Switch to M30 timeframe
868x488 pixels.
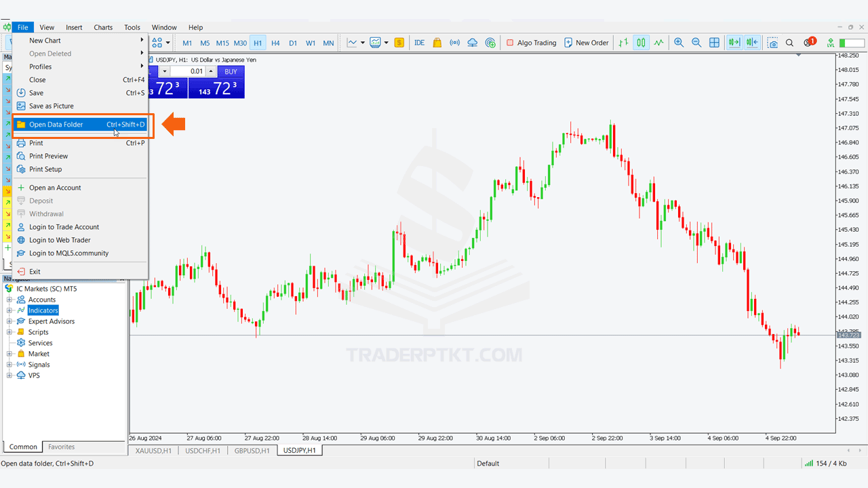click(x=240, y=43)
